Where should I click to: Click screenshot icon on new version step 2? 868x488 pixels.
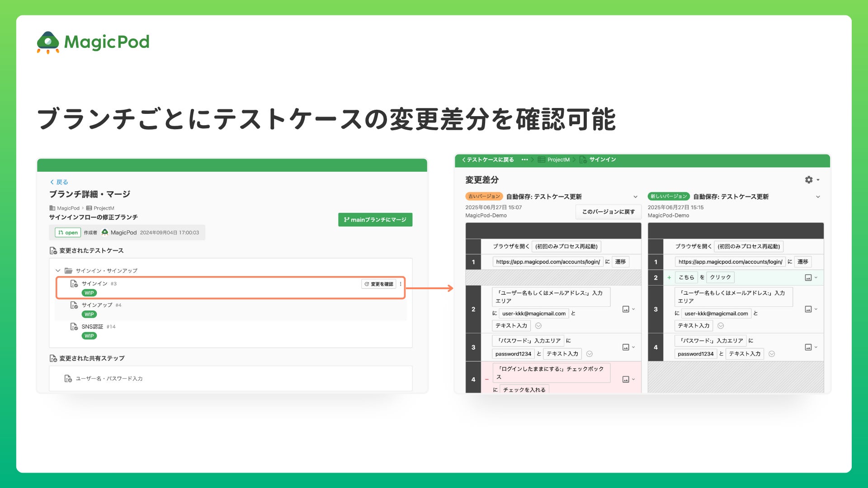pyautogui.click(x=808, y=277)
